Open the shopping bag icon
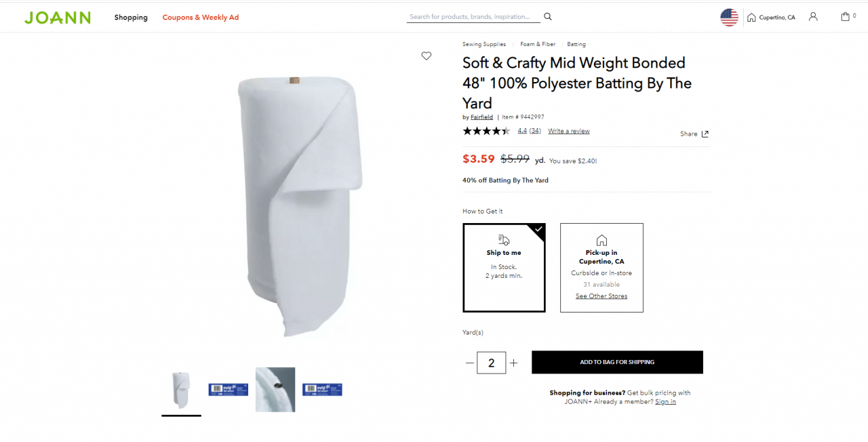 click(x=845, y=17)
